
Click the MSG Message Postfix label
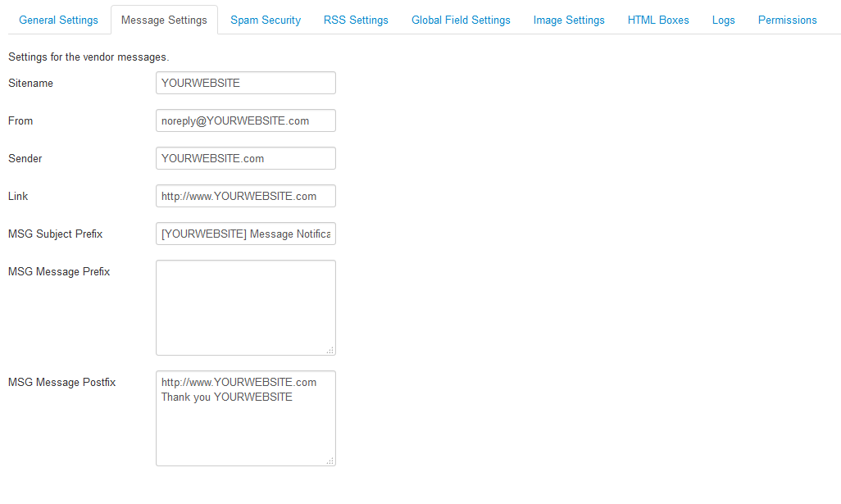click(62, 382)
